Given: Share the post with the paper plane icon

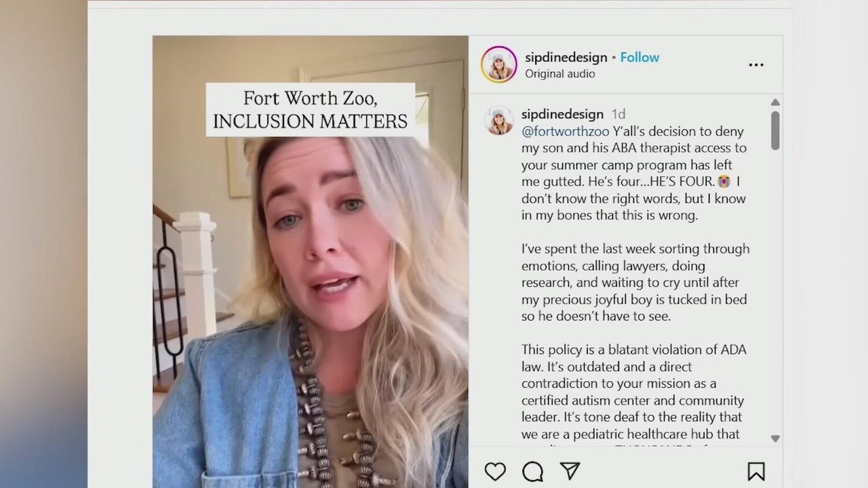Looking at the screenshot, I should (x=570, y=470).
